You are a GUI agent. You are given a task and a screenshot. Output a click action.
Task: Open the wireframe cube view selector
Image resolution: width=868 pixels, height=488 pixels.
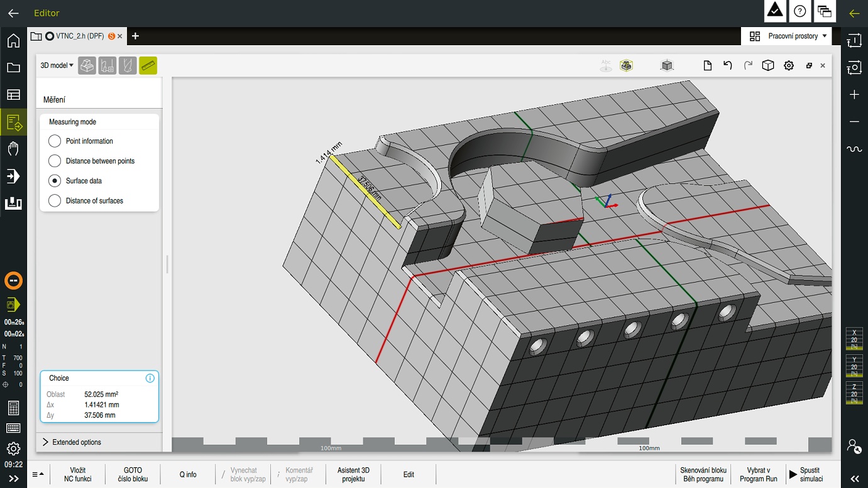point(768,65)
